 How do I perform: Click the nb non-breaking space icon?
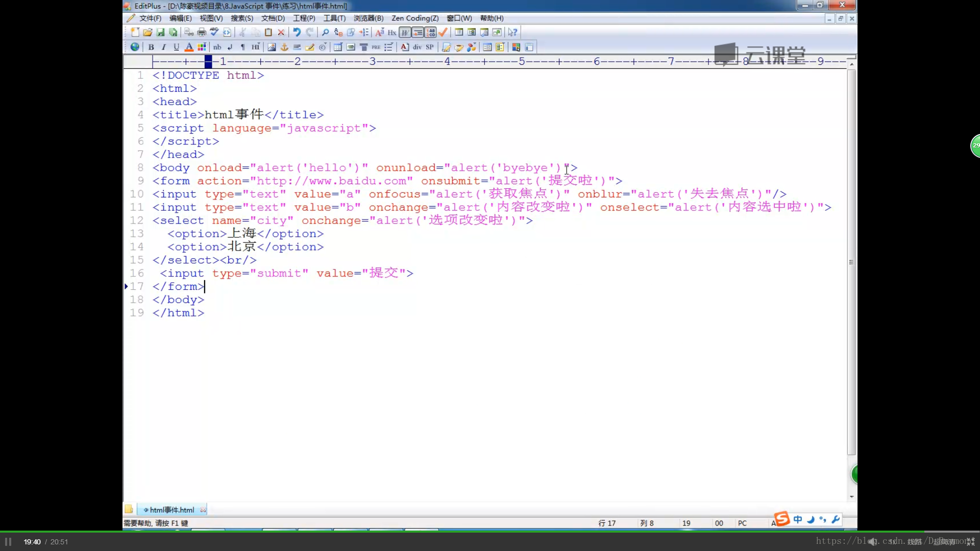217,47
